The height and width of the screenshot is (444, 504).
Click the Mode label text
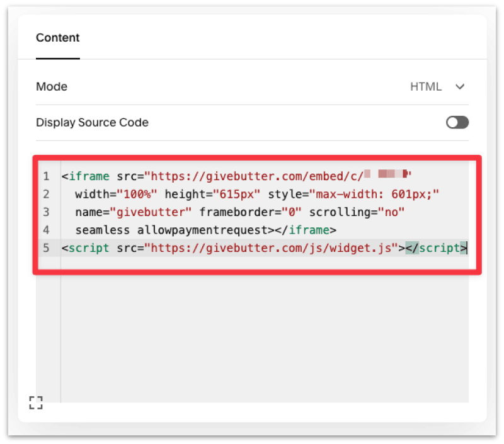(x=51, y=86)
